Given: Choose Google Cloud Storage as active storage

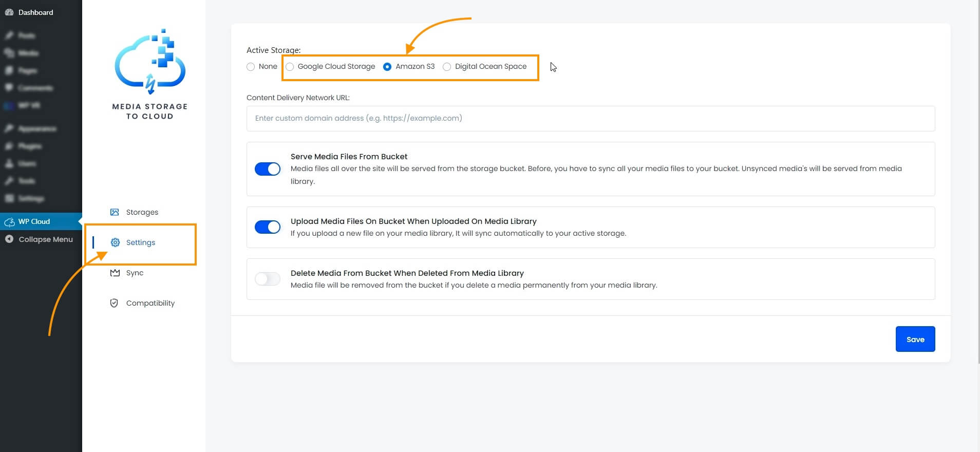Looking at the screenshot, I should [290, 67].
